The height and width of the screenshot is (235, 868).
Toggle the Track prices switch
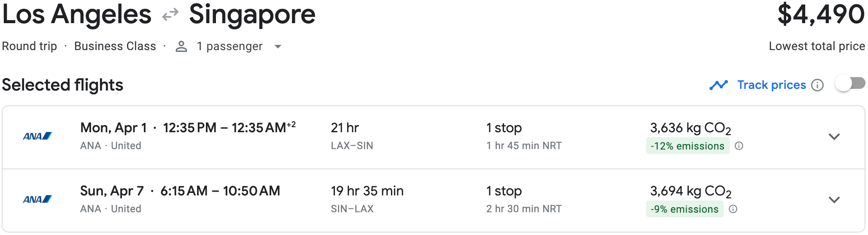point(850,83)
